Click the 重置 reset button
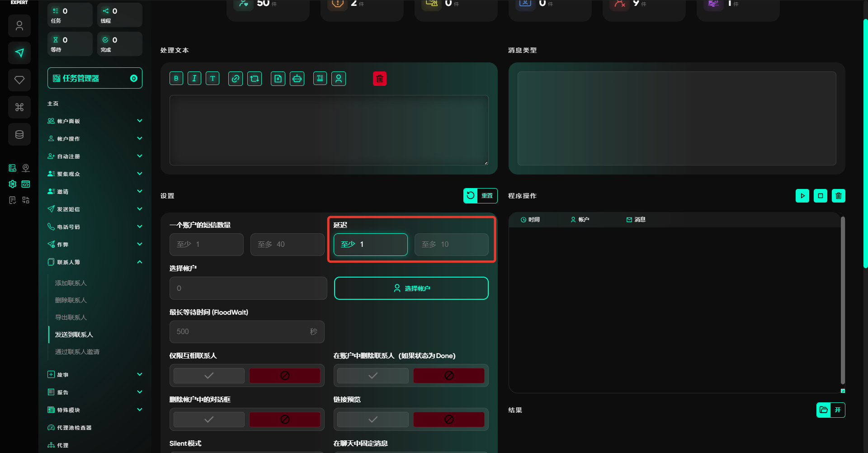 [x=481, y=196]
